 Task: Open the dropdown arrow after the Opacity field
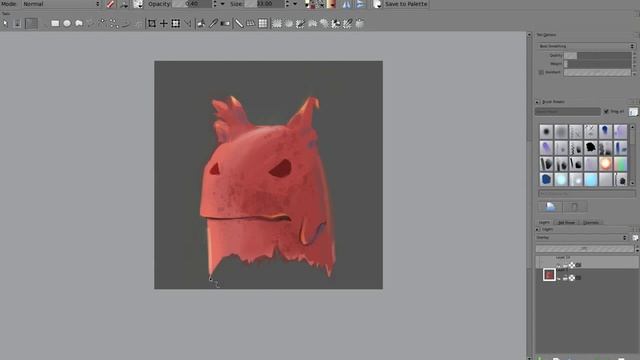(222, 4)
